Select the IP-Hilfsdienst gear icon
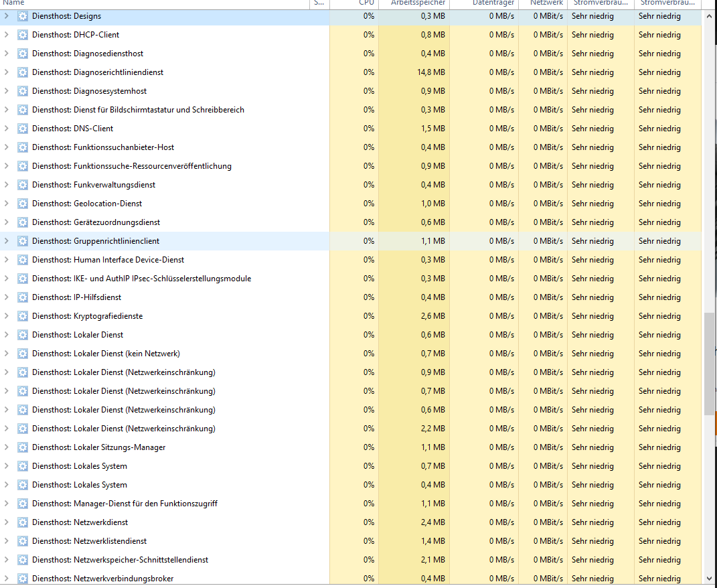Image resolution: width=717 pixels, height=588 pixels. pyautogui.click(x=22, y=297)
